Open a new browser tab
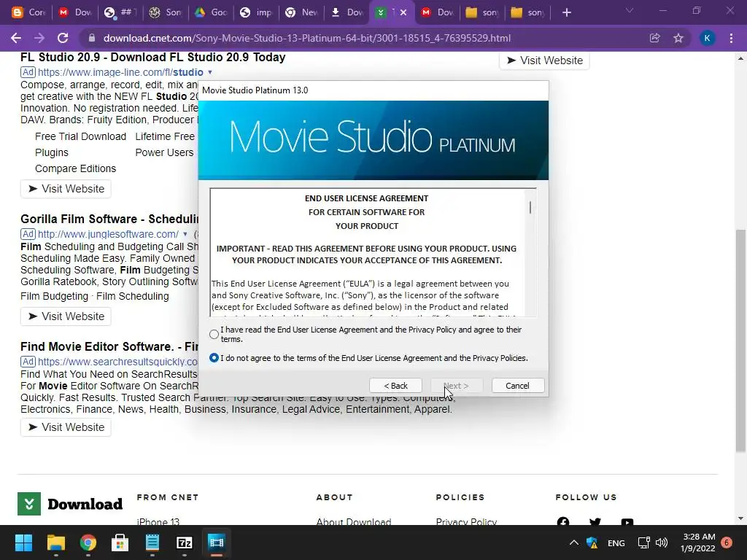The image size is (747, 560). [x=566, y=12]
